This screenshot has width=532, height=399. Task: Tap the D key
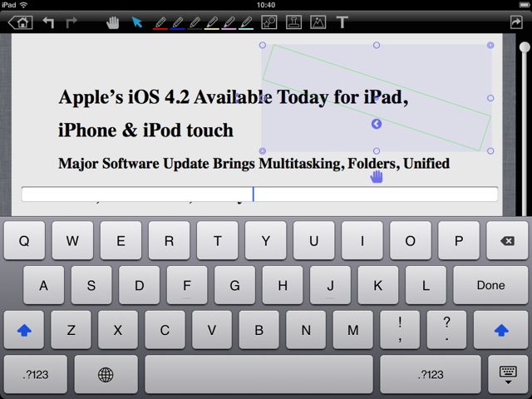(x=139, y=285)
